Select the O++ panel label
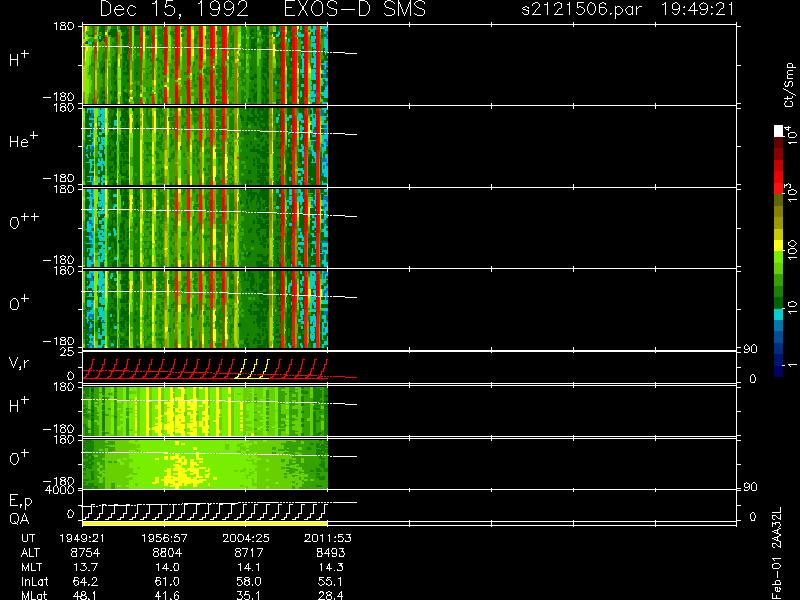800x600 pixels. click(x=24, y=221)
